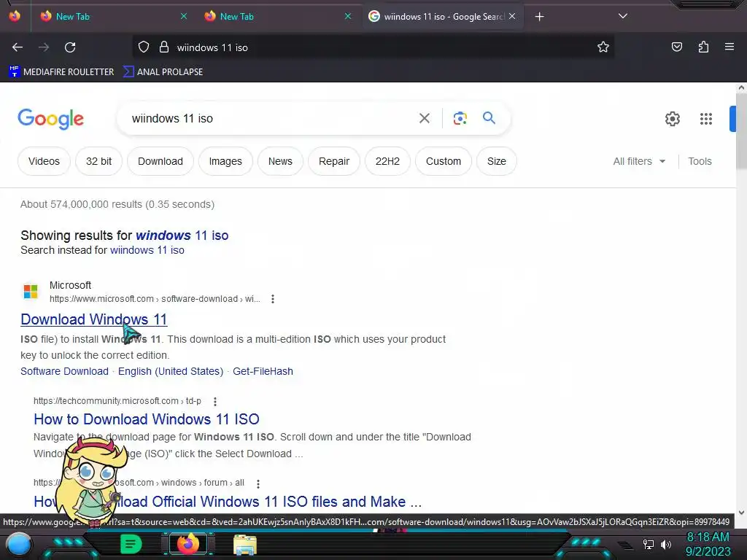747x560 pixels.
Task: Filter results by Videos
Action: 44,161
